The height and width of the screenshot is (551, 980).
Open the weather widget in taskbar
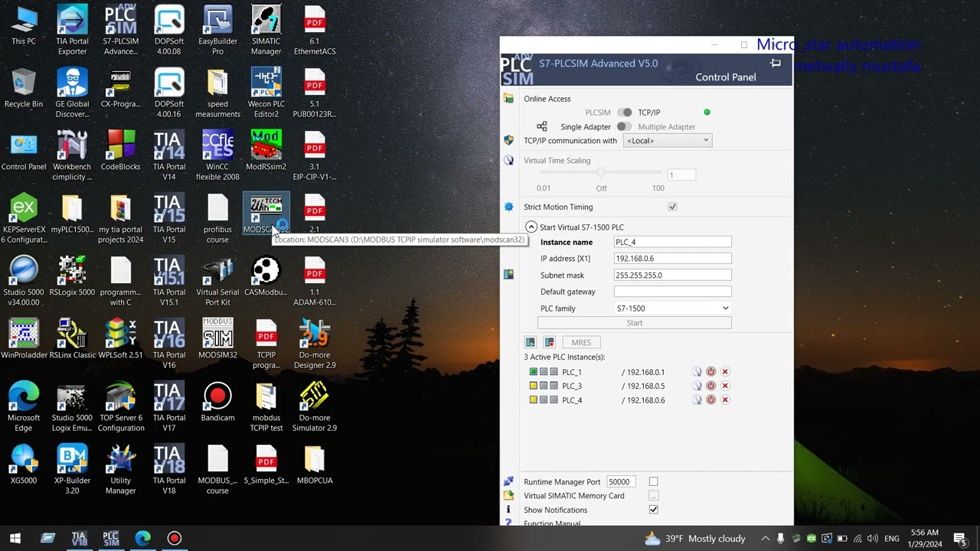695,538
